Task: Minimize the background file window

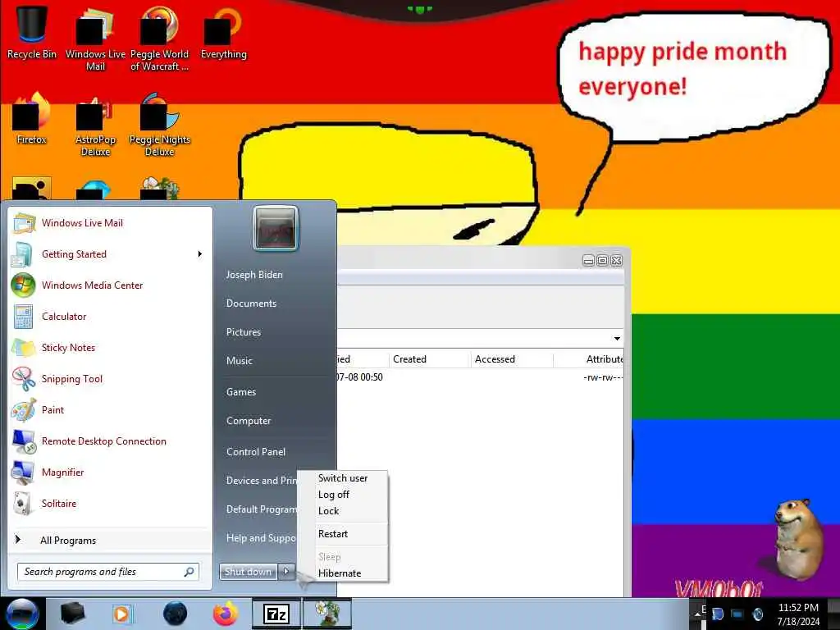Action: pos(588,260)
